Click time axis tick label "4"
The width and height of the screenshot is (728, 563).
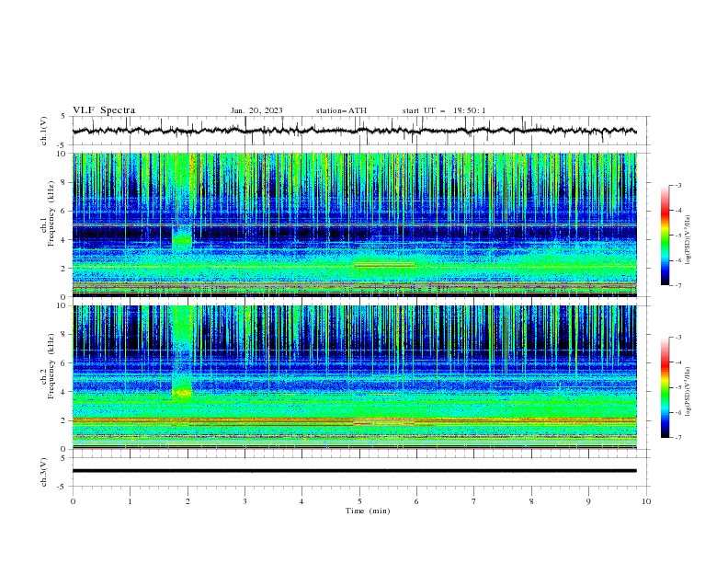(302, 501)
